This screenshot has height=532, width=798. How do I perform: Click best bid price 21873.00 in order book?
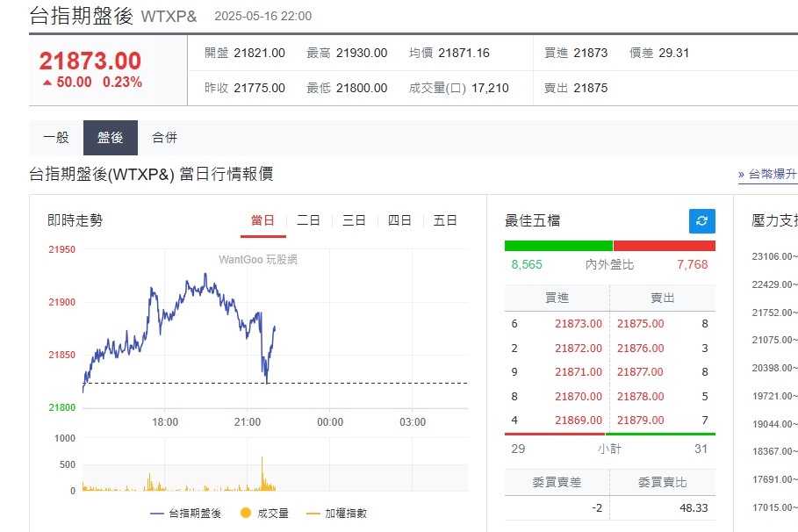coord(581,323)
